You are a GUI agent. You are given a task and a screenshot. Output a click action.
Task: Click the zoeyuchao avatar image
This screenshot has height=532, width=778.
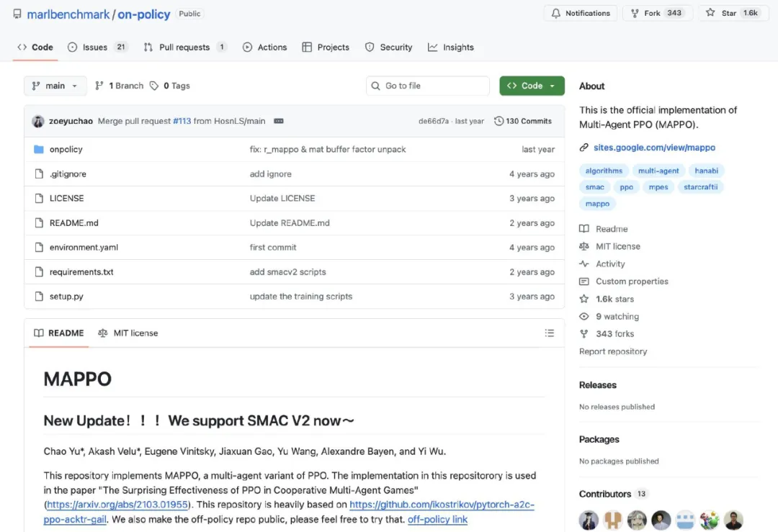38,121
